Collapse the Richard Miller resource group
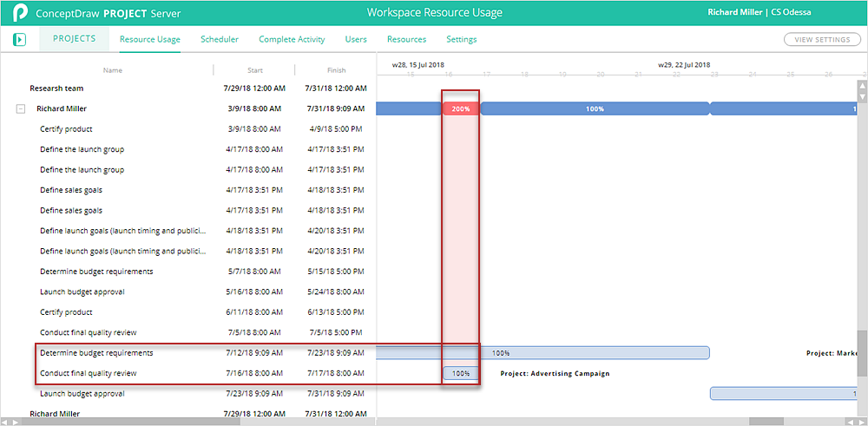 [x=20, y=109]
